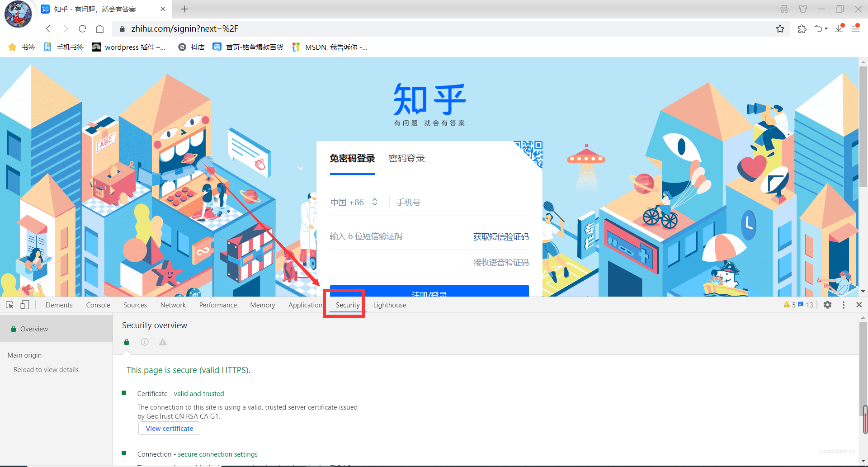
Task: Bookmark this page with the star
Action: tap(780, 29)
